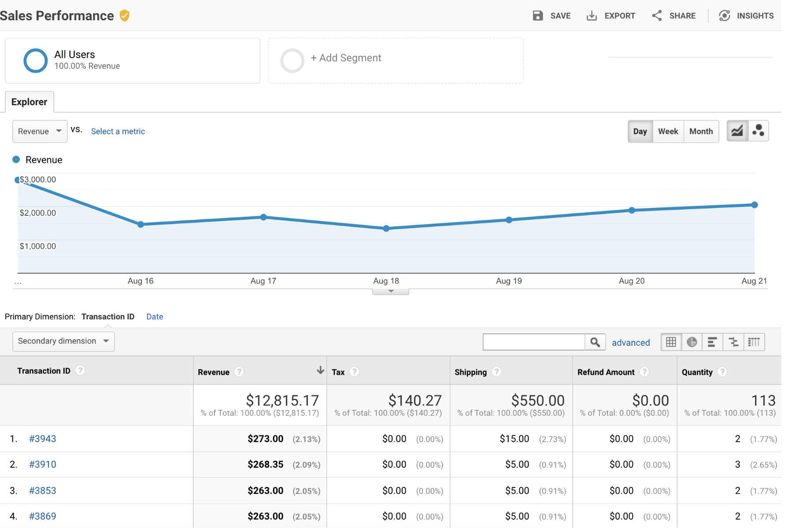Click the Export download icon

pyautogui.click(x=592, y=16)
